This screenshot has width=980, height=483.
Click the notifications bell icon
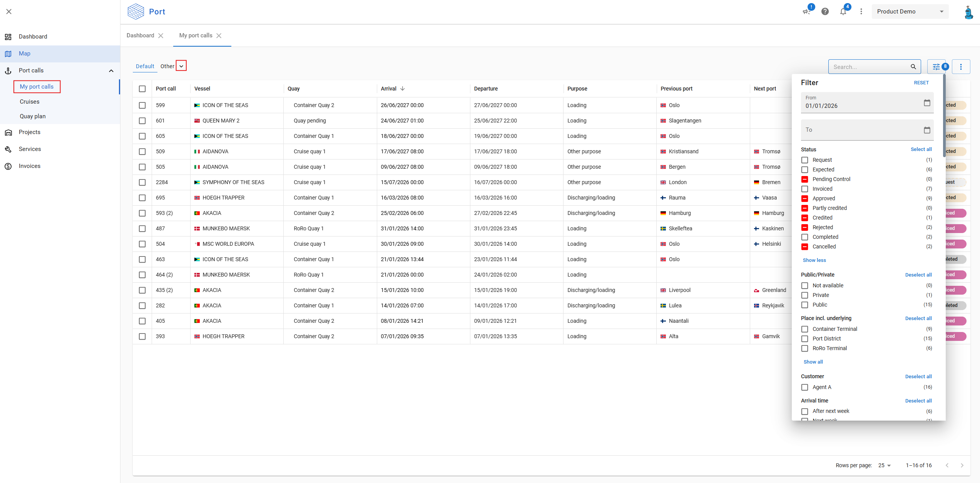(843, 12)
